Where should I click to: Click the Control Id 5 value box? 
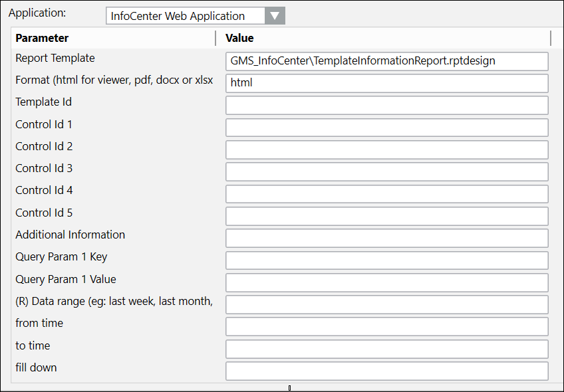coord(386,216)
